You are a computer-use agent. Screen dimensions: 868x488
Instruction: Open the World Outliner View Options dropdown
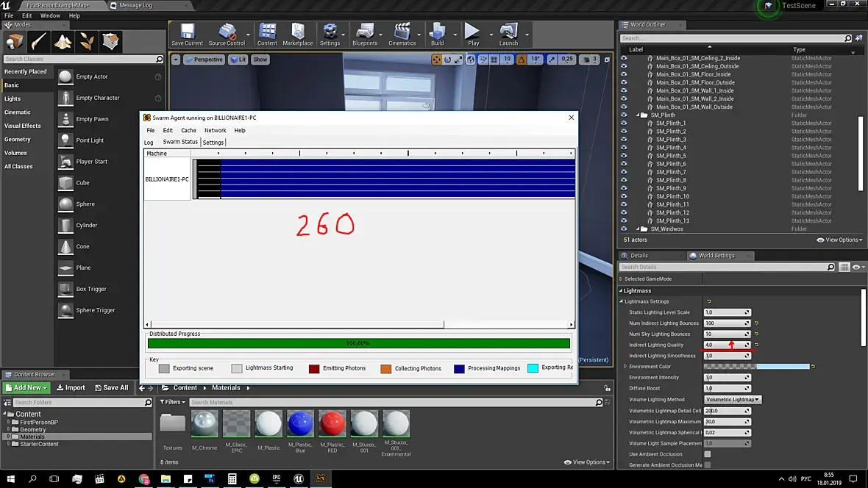[839, 240]
